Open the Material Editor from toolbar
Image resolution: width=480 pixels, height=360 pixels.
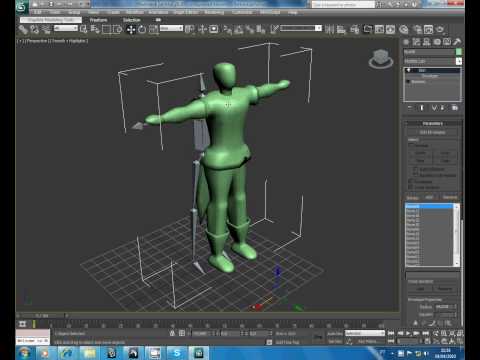pos(403,30)
